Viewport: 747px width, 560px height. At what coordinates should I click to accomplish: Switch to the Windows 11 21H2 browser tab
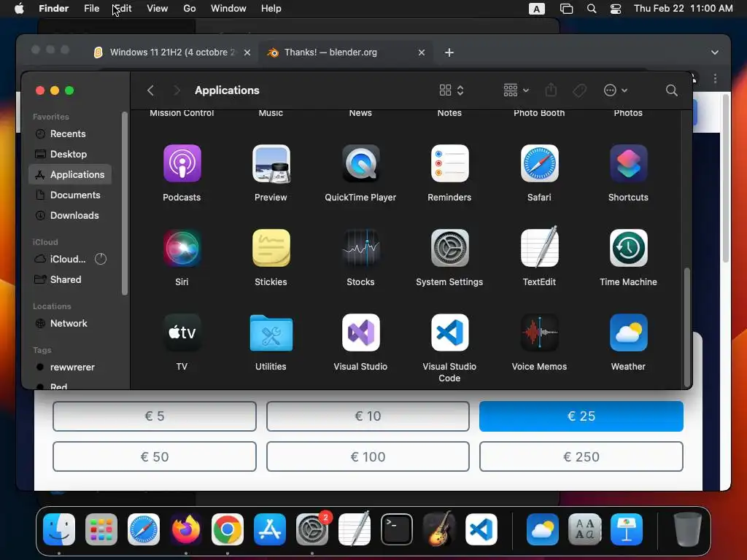click(x=171, y=52)
